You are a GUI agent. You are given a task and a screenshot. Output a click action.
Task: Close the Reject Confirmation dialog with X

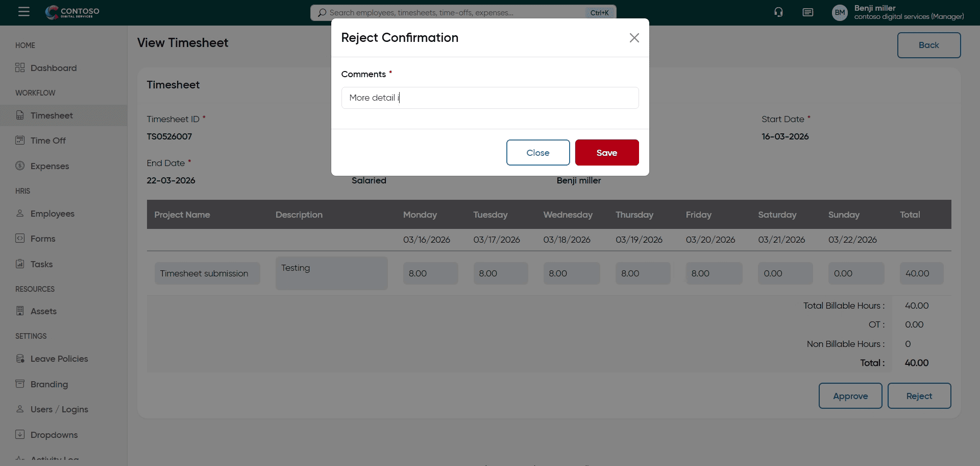(x=634, y=38)
